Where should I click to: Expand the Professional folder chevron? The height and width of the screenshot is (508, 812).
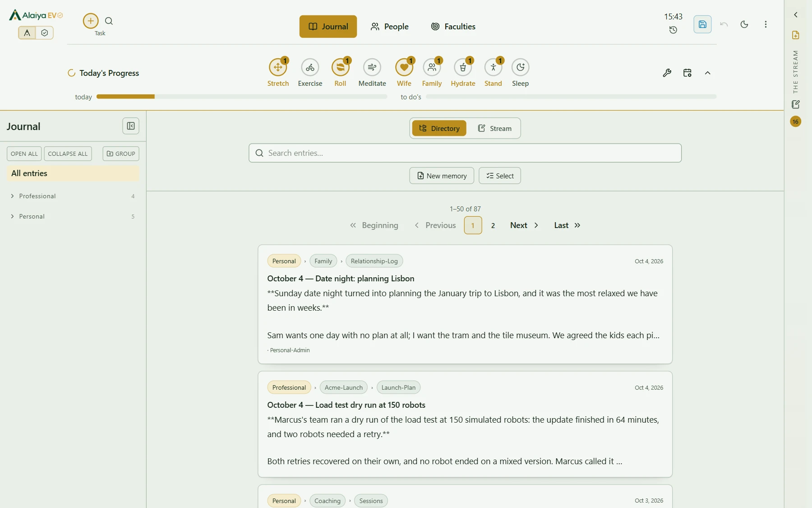[12, 196]
